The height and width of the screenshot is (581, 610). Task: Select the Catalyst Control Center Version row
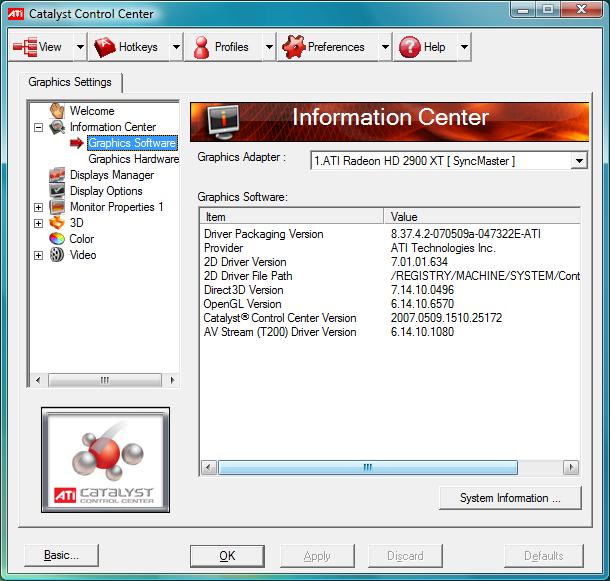[390, 318]
